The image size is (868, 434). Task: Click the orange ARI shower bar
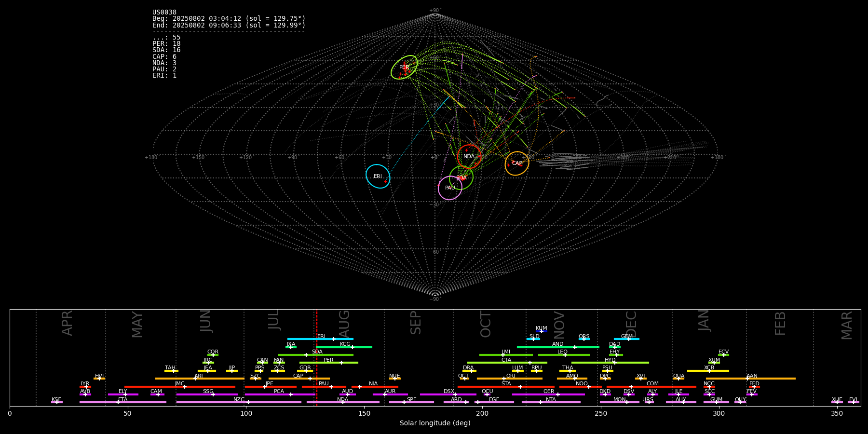(199, 379)
